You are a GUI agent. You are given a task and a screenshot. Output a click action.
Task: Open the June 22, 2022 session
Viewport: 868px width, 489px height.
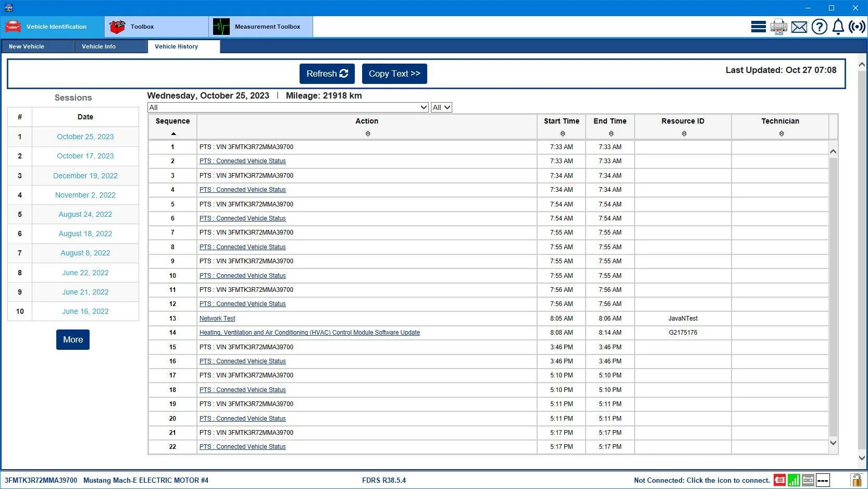pyautogui.click(x=85, y=273)
